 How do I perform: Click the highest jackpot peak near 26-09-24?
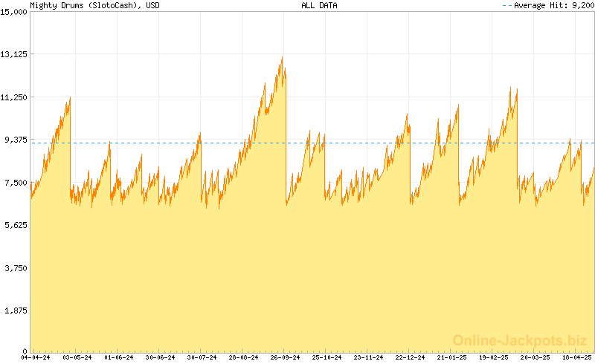[x=282, y=58]
